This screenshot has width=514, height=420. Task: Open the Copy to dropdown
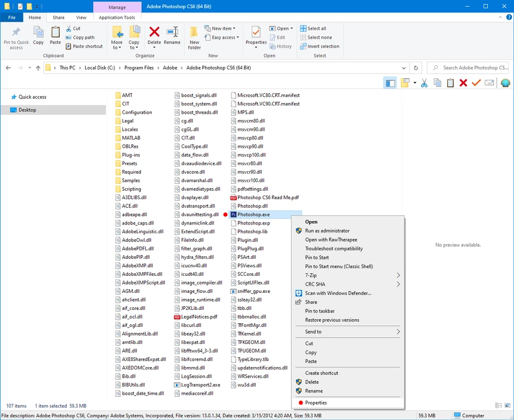[134, 45]
